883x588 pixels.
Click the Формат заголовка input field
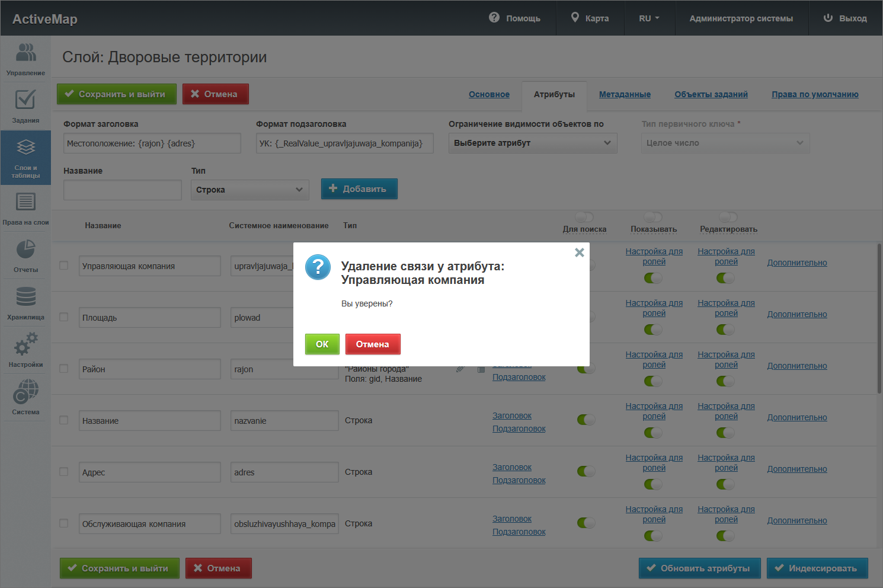click(x=152, y=143)
